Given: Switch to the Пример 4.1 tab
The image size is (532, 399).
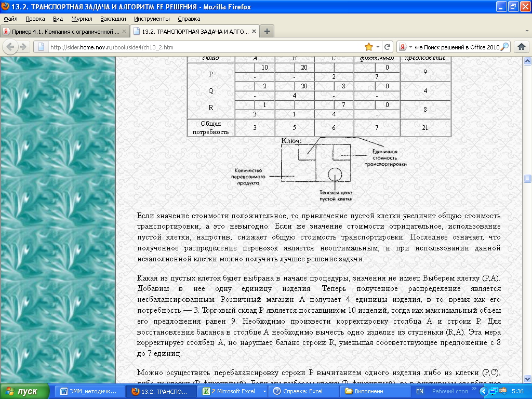Looking at the screenshot, I should (x=64, y=32).
